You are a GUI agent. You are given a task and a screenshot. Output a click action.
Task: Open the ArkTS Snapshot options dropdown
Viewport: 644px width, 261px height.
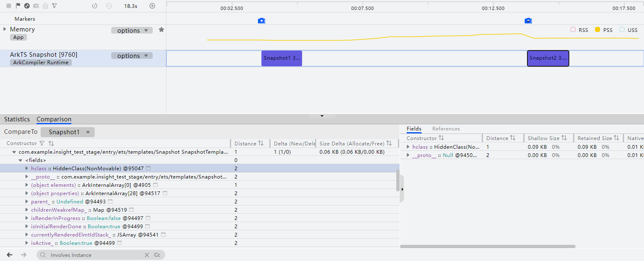[132, 56]
